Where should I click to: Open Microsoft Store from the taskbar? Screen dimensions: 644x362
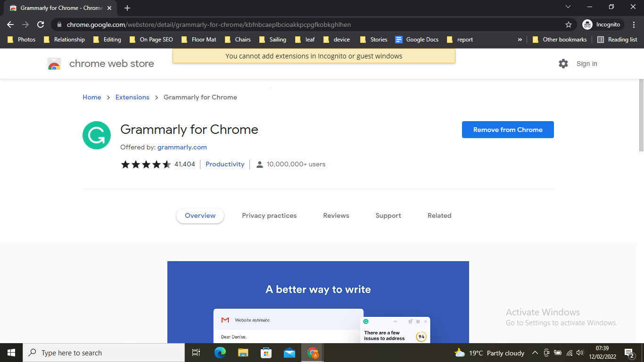tap(266, 353)
